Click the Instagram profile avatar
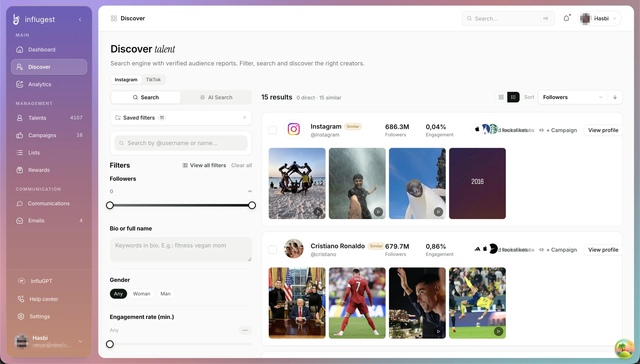640x364 pixels. click(294, 129)
